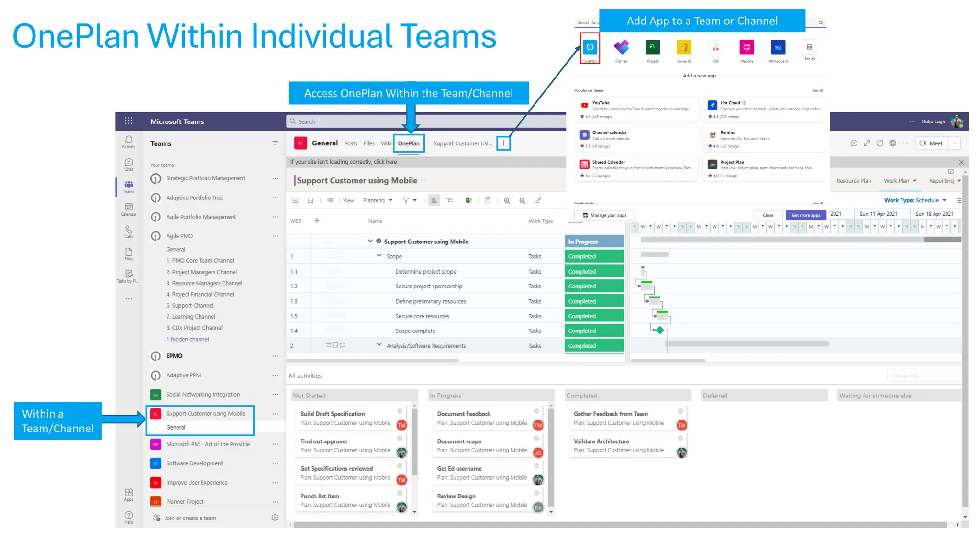Screen dimensions: 980x551
Task: Collapse the Scope task group
Action: (379, 256)
